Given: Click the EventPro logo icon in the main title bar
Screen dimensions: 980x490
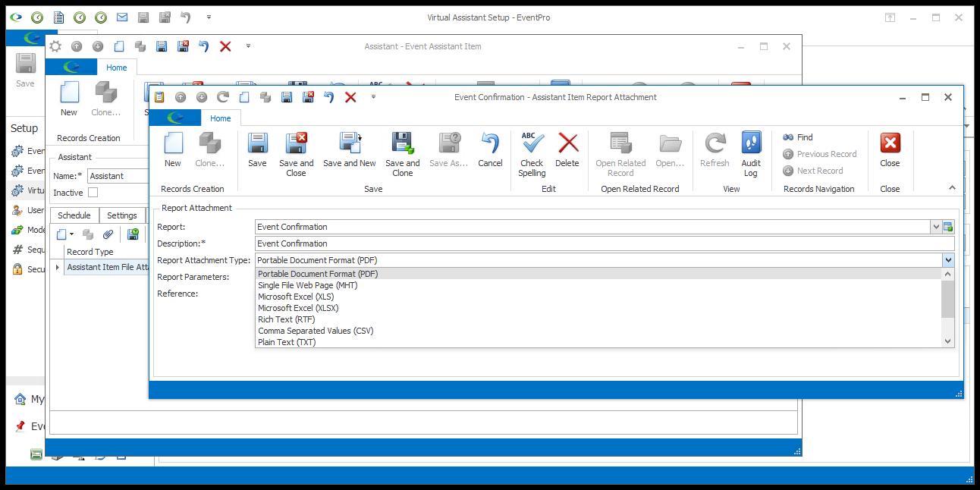Looking at the screenshot, I should (x=16, y=17).
